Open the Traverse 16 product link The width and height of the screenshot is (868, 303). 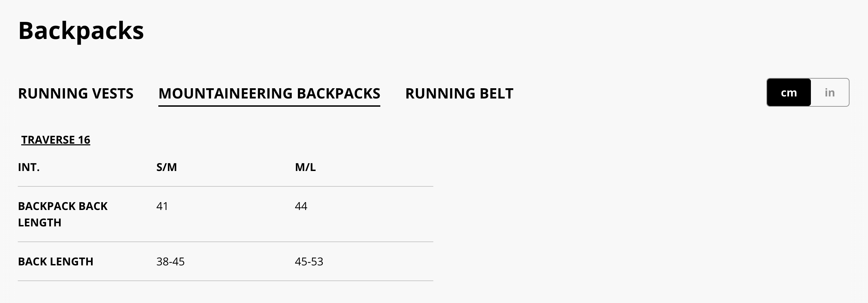pyautogui.click(x=56, y=140)
